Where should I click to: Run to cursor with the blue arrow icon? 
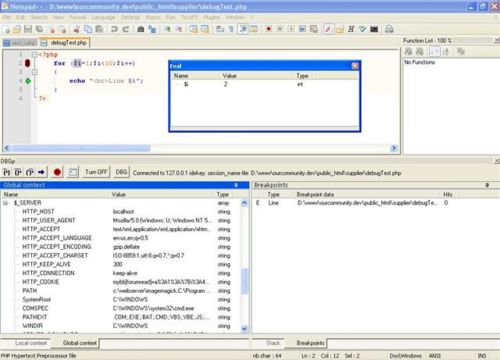point(41,172)
